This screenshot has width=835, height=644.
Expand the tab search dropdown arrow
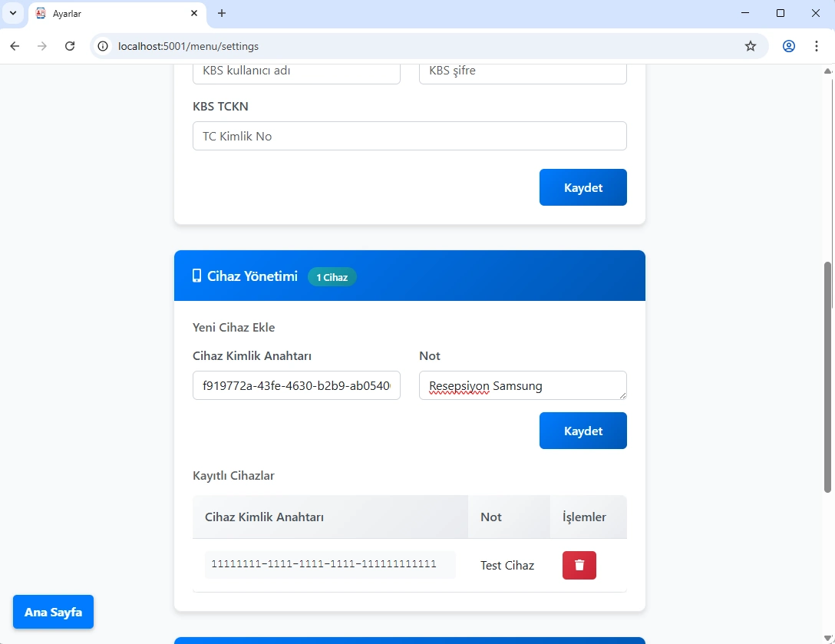tap(13, 13)
